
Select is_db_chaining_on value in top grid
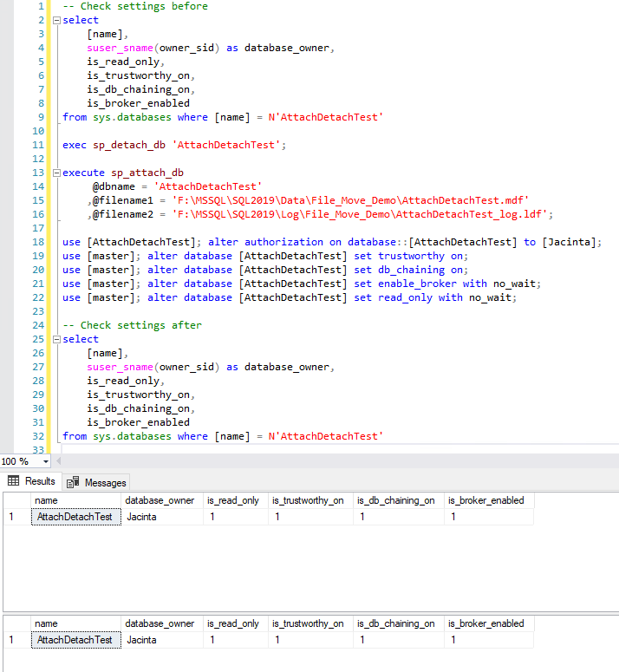coord(399,517)
